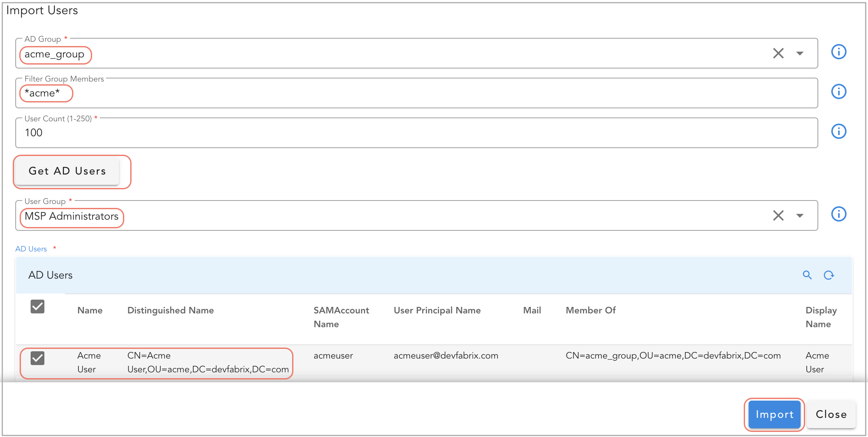This screenshot has width=868, height=437.
Task: View info for the User Count field
Action: click(839, 131)
